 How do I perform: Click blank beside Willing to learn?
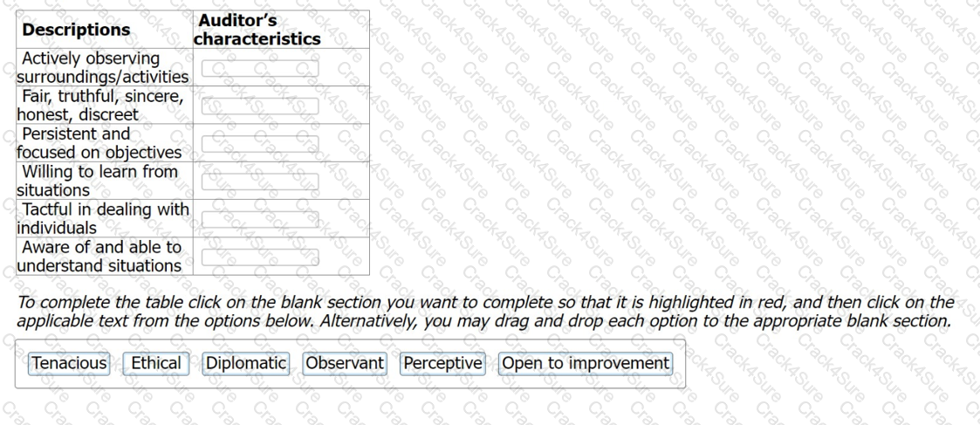(260, 182)
